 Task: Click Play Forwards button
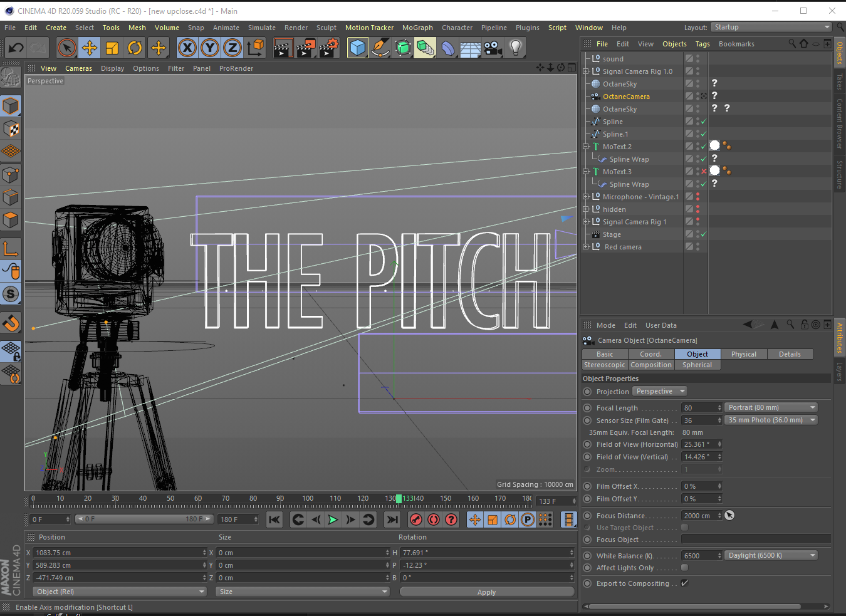click(333, 519)
